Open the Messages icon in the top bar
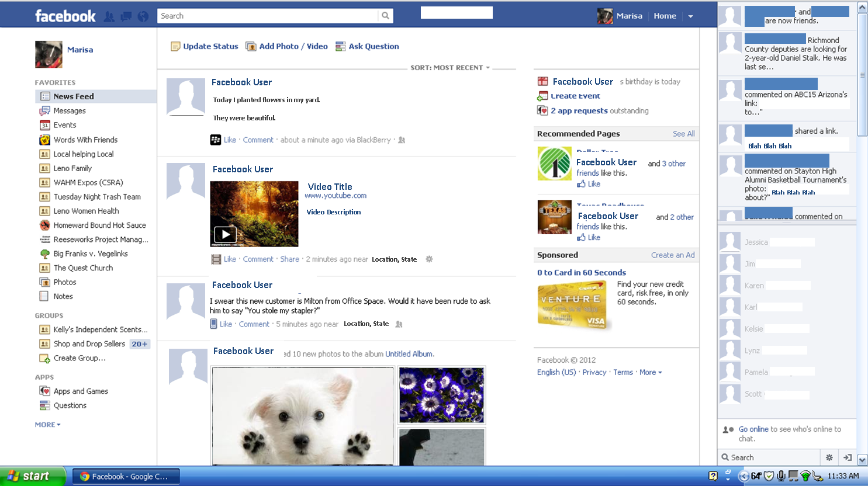The width and height of the screenshot is (868, 486). coord(126,16)
